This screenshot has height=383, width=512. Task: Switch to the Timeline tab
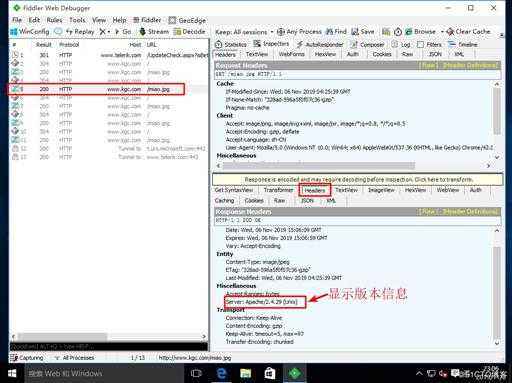point(463,44)
